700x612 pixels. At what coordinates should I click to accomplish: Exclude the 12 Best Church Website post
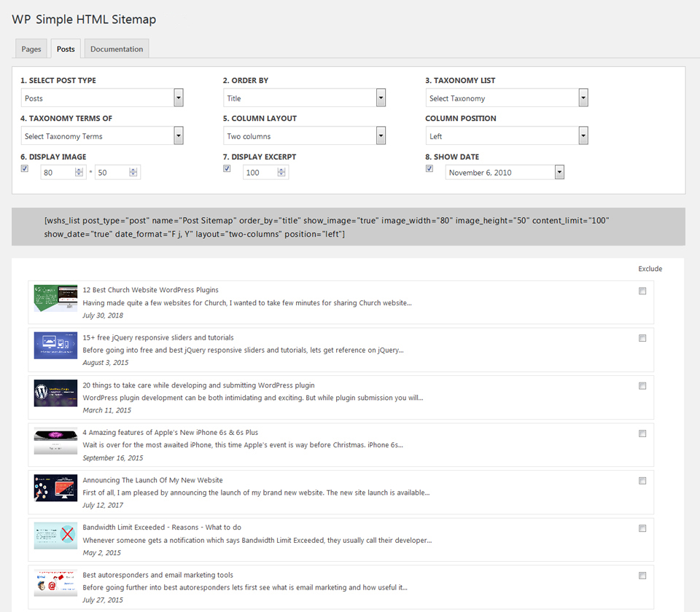click(642, 291)
